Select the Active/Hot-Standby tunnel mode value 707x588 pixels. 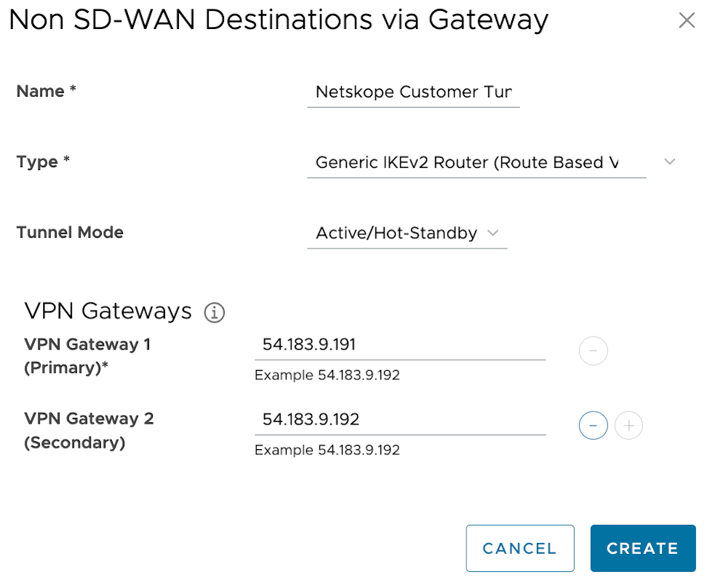tap(395, 233)
